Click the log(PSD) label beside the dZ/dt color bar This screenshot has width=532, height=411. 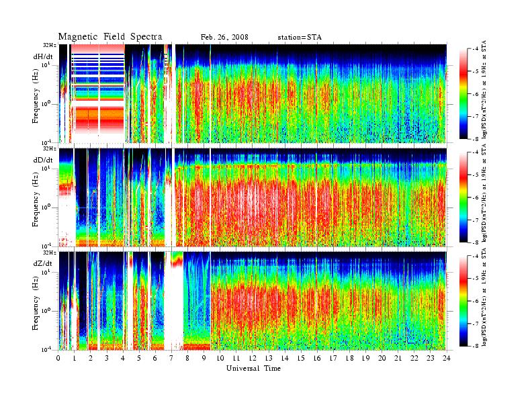484,297
